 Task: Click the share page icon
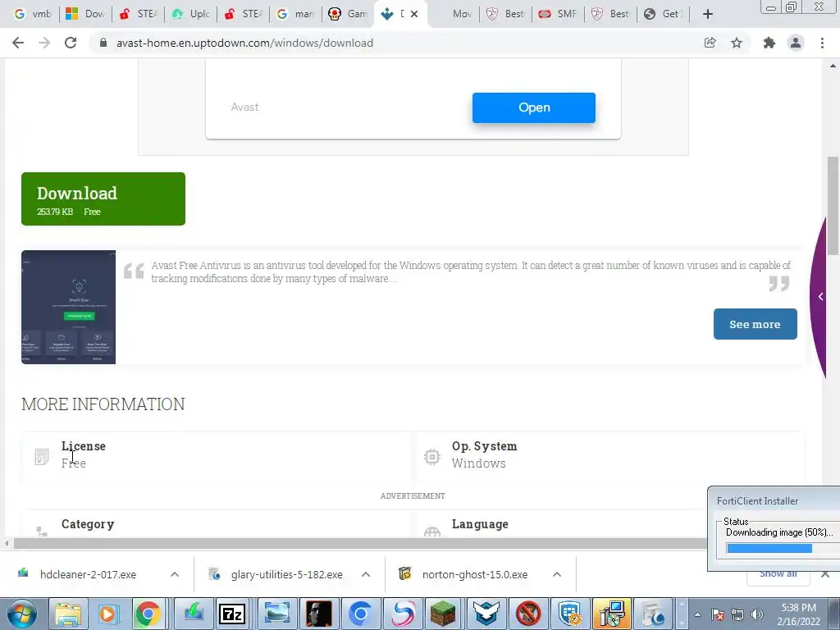click(x=710, y=43)
